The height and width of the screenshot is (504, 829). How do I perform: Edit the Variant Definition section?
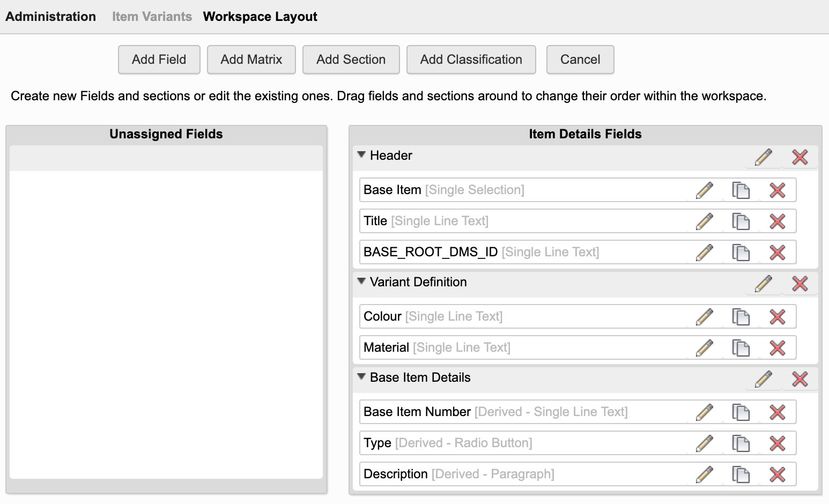tap(763, 284)
